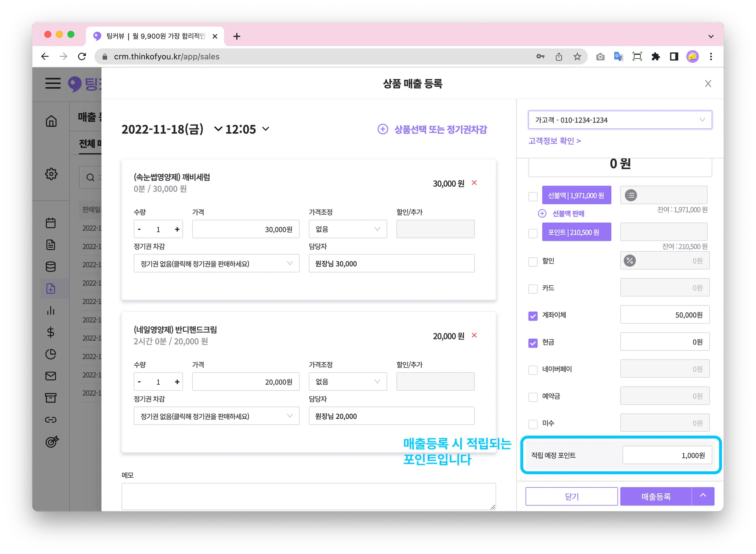
Task: Click inside the 메모 text area
Action: click(308, 496)
